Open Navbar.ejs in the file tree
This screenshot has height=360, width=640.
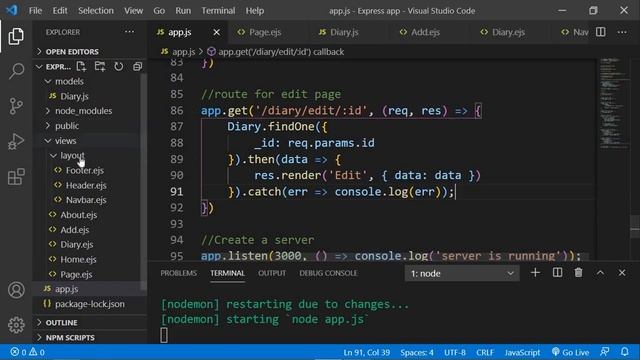coord(86,200)
